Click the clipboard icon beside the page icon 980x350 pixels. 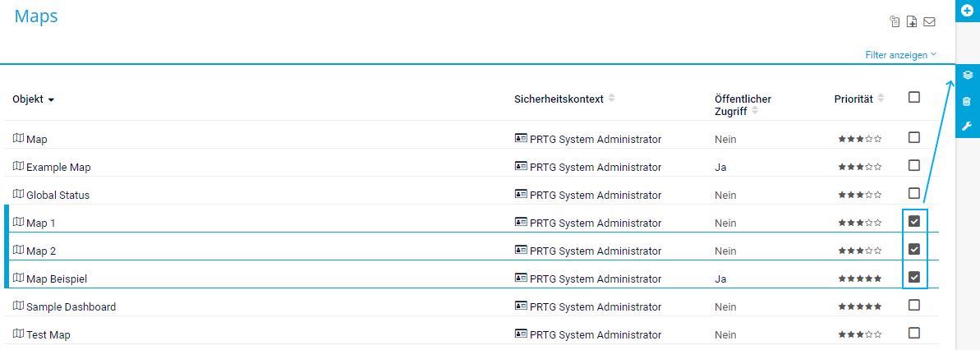tap(895, 21)
